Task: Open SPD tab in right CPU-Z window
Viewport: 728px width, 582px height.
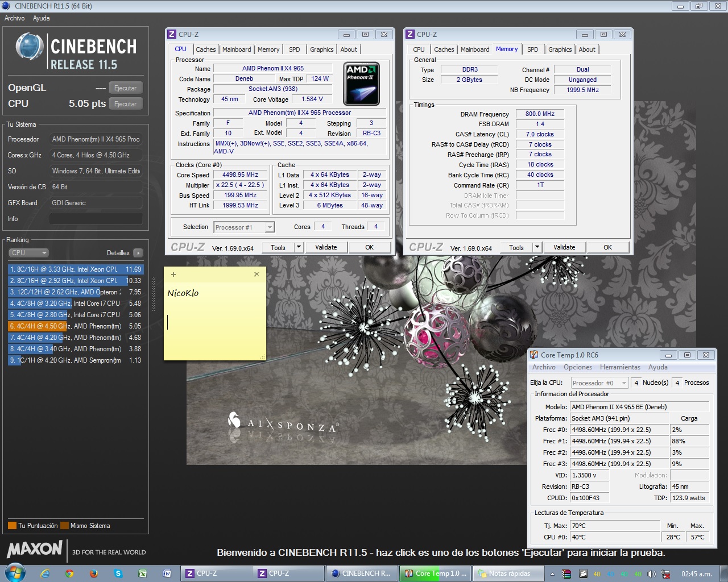Action: point(533,49)
